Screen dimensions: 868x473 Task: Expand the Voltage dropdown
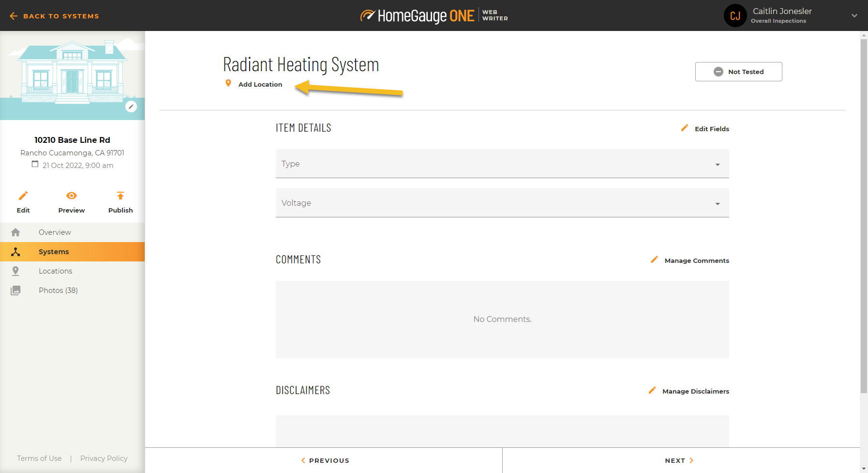pos(502,203)
